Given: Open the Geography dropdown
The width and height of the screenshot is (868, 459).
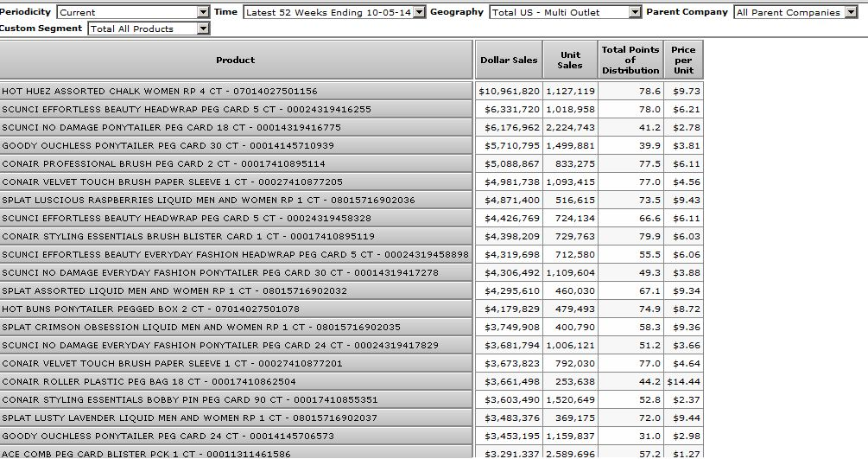Looking at the screenshot, I should point(566,12).
